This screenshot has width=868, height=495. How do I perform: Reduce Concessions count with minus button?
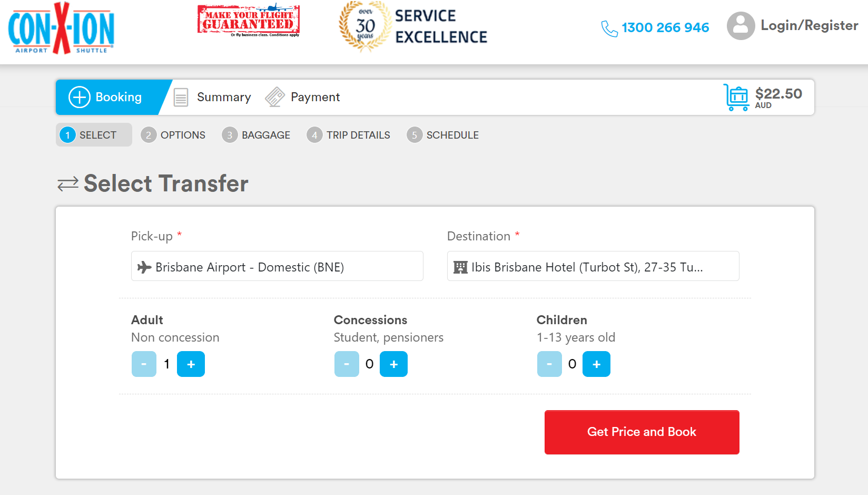click(x=347, y=364)
